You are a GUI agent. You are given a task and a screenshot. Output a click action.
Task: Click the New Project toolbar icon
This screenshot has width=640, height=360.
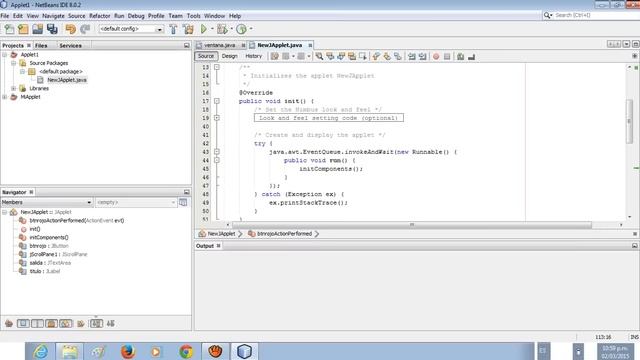(x=23, y=29)
